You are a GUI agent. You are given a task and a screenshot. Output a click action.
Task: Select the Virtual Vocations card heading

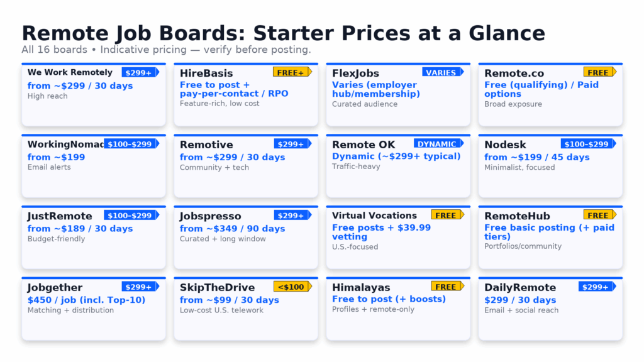point(374,216)
